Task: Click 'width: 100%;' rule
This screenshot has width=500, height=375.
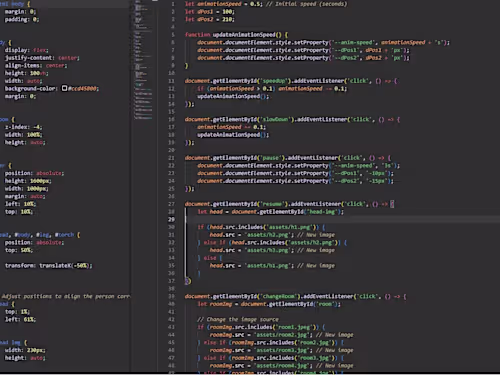Action: (x=23, y=135)
